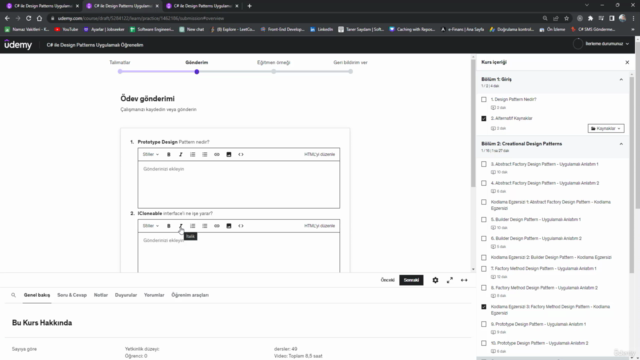Bookmark this page with star icon
Image resolution: width=640 pixels, height=360 pixels.
click(x=567, y=18)
